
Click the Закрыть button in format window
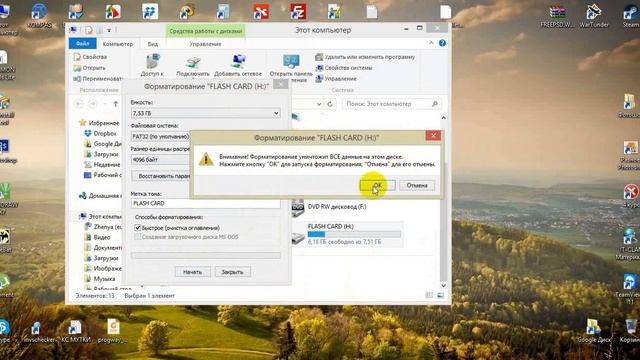click(232, 272)
